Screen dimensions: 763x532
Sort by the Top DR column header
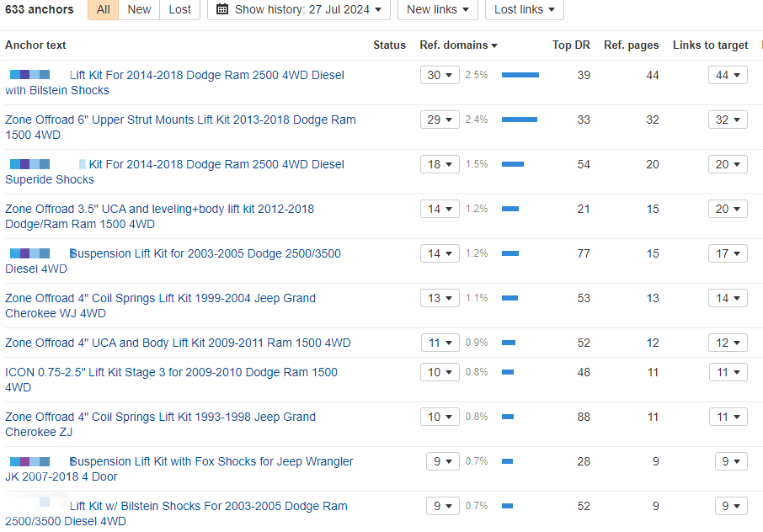point(571,45)
